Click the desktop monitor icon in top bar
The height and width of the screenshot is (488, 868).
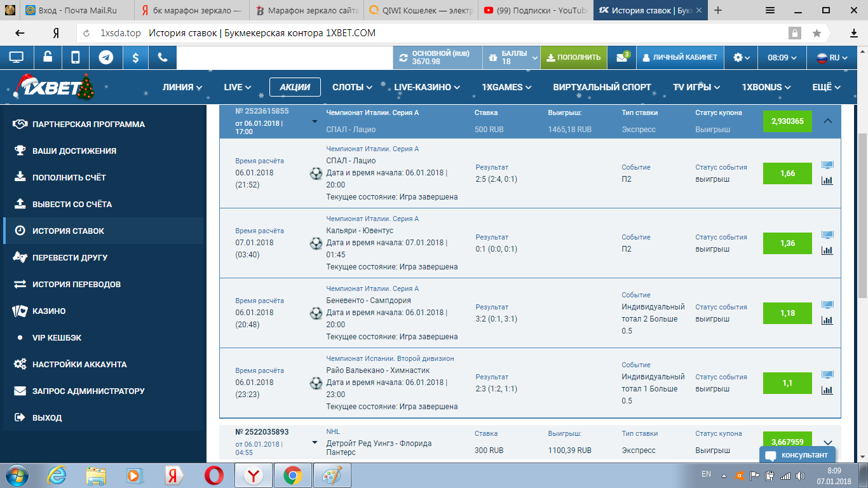point(17,57)
